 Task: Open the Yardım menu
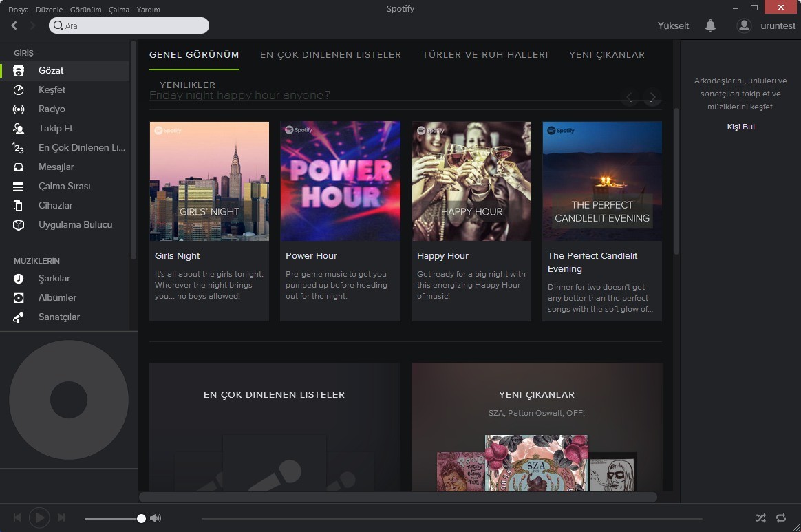click(x=148, y=10)
